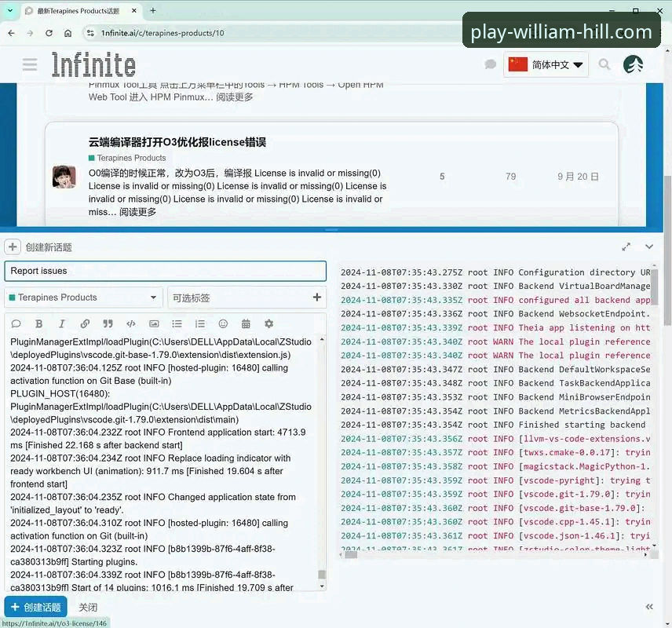Screen dimensions: 672x628
Task: Reload the current page
Action: [x=49, y=33]
